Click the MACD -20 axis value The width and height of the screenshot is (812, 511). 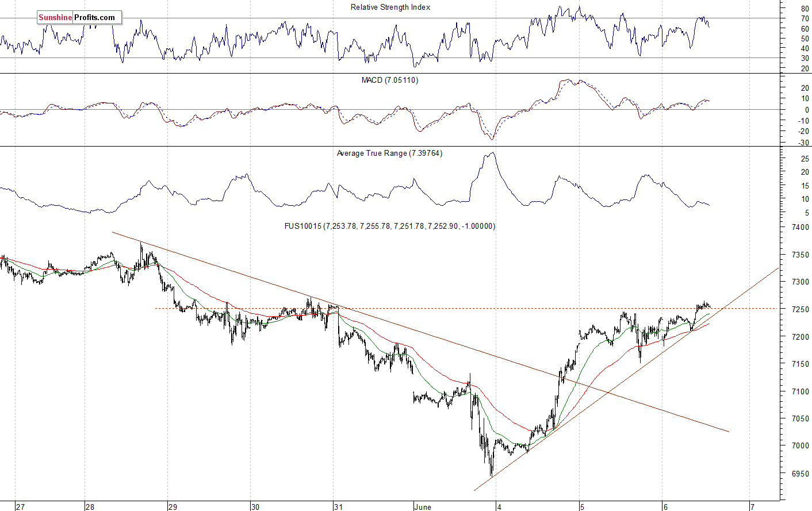coord(804,132)
